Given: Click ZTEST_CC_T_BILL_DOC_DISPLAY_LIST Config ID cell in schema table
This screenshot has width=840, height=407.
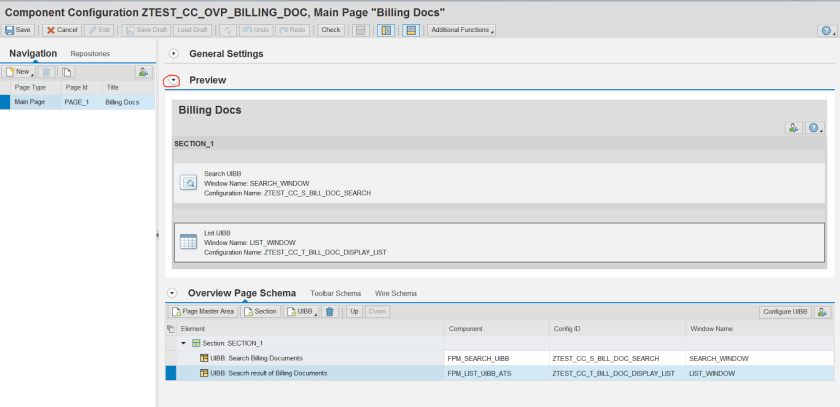Looking at the screenshot, I should [617, 373].
